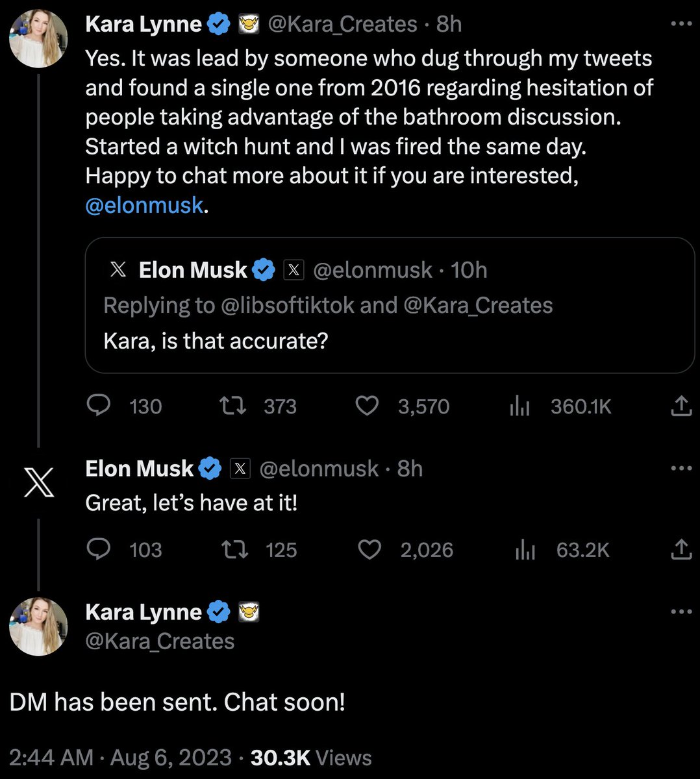This screenshot has width=700, height=779.
Task: Repost Kara Lynne's tweet with 373 reposts
Action: pos(233,406)
